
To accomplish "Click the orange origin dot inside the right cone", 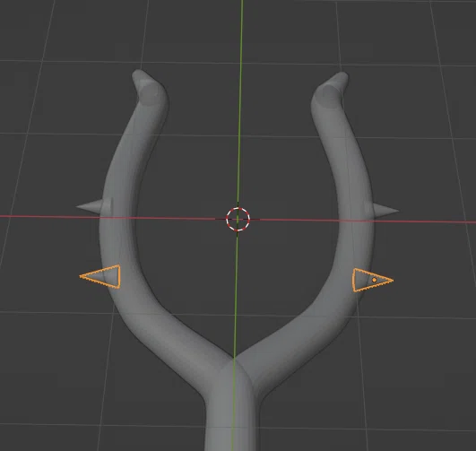I will click(375, 280).
